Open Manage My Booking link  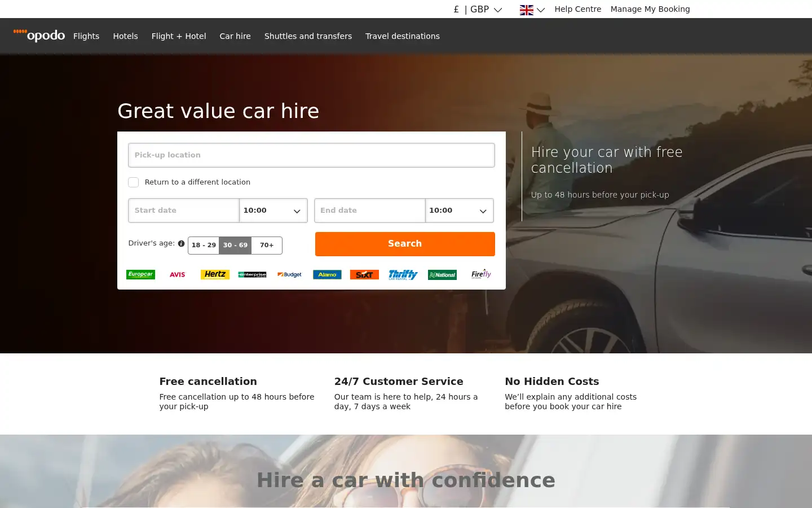point(650,9)
